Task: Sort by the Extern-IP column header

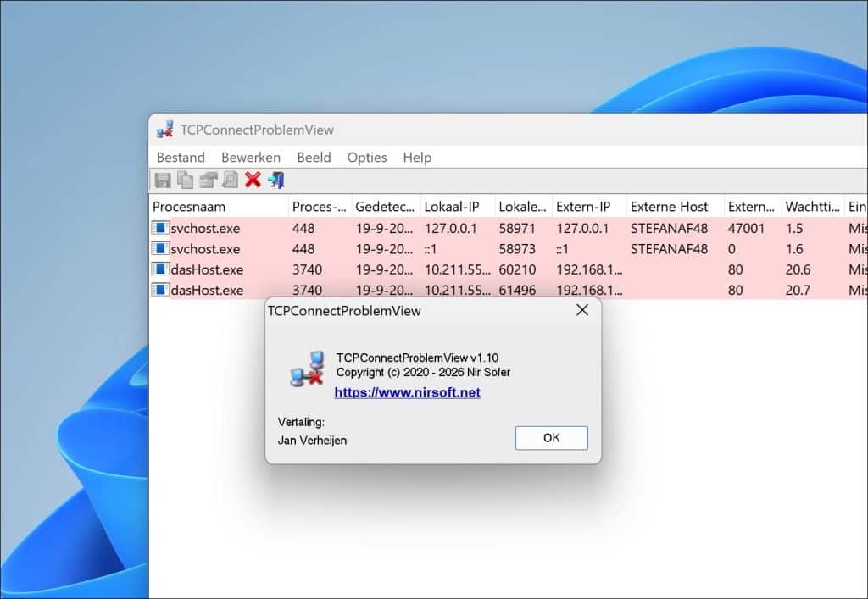Action: pyautogui.click(x=590, y=207)
